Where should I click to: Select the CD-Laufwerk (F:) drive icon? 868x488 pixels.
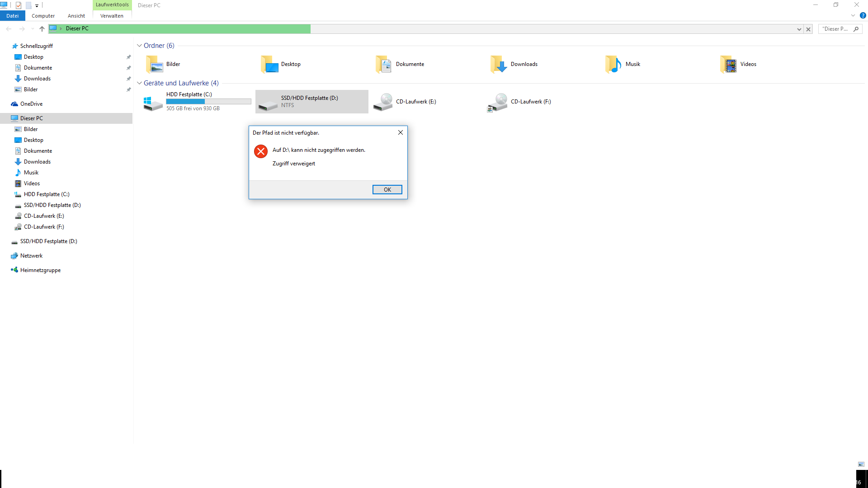(x=498, y=102)
